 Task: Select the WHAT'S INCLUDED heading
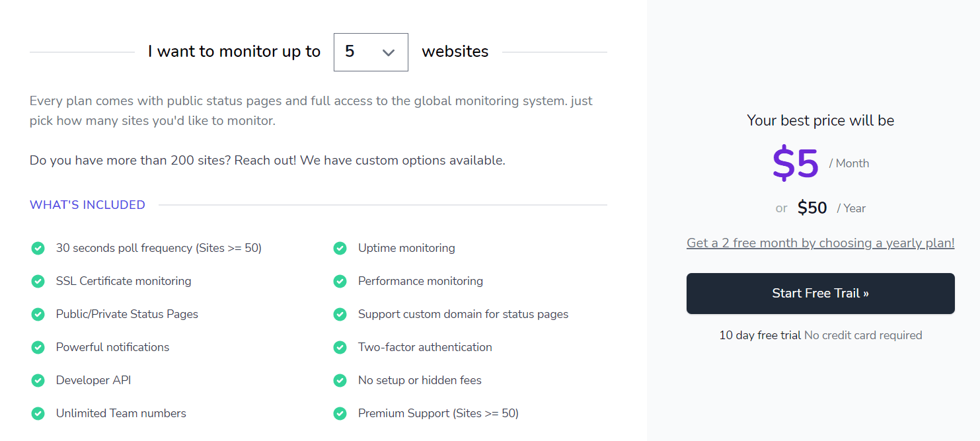[87, 205]
